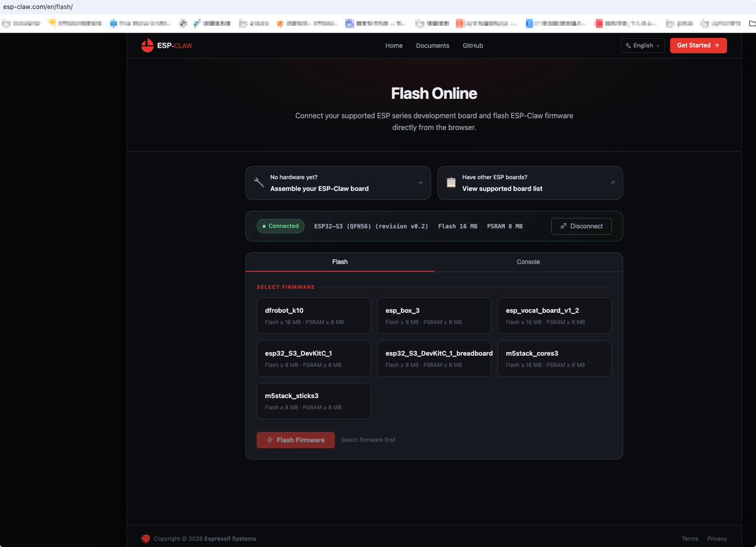Select esp32_S3_DevKitC_1_breadboard firmware card
Viewport: 756px width, 547px height.
click(x=434, y=359)
